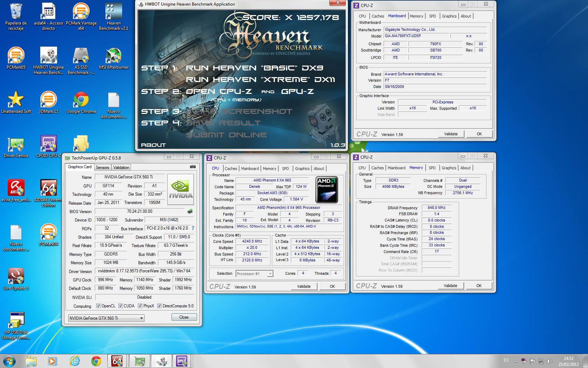Open Processor #1 selection dropdown in CPU-Z
This screenshot has height=368, width=588.
(254, 274)
